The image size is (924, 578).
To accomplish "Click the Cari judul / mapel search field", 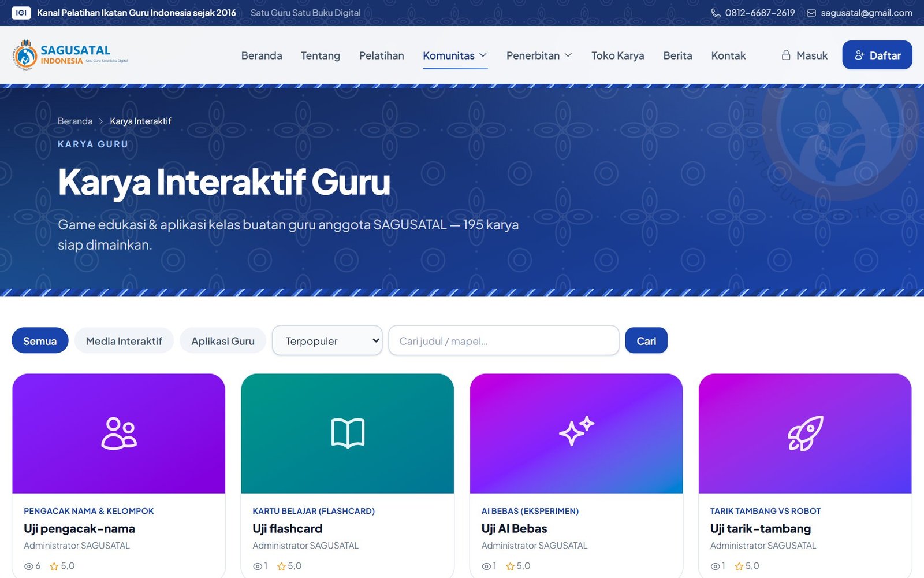I will pos(504,340).
